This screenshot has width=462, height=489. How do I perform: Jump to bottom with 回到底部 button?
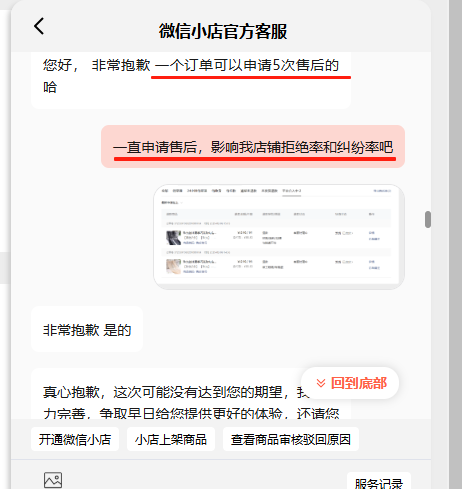[x=350, y=383]
